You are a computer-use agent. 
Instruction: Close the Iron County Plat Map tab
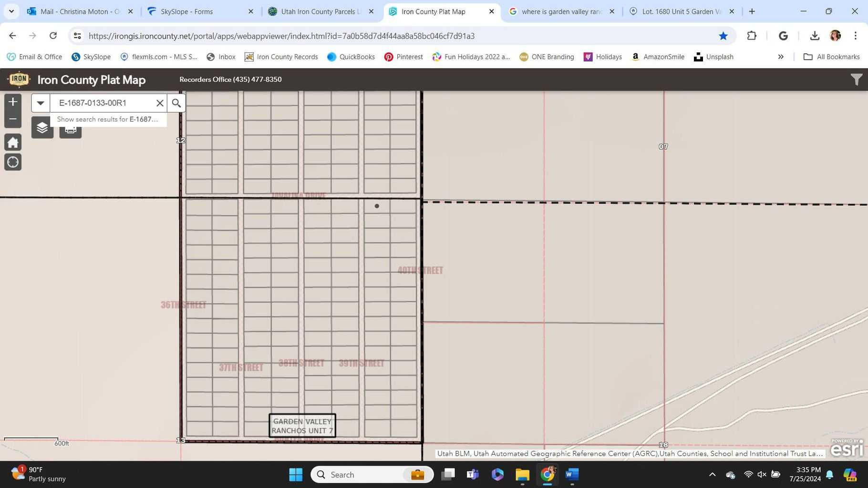coord(491,11)
